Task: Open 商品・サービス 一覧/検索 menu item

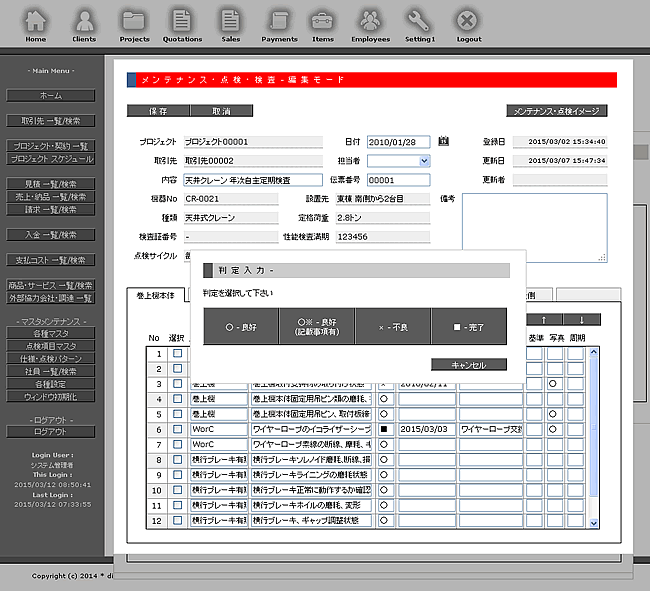Action: pos(51,286)
